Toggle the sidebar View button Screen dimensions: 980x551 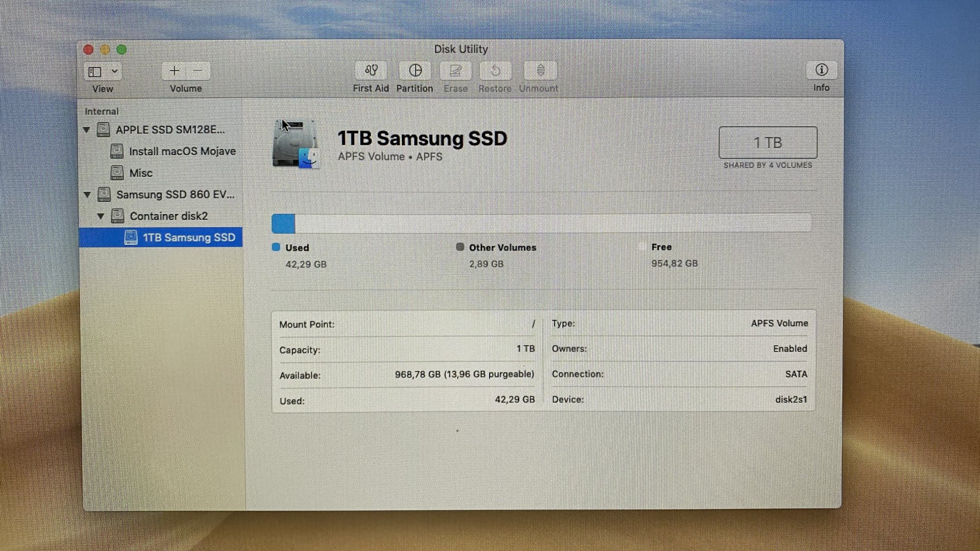(x=95, y=72)
